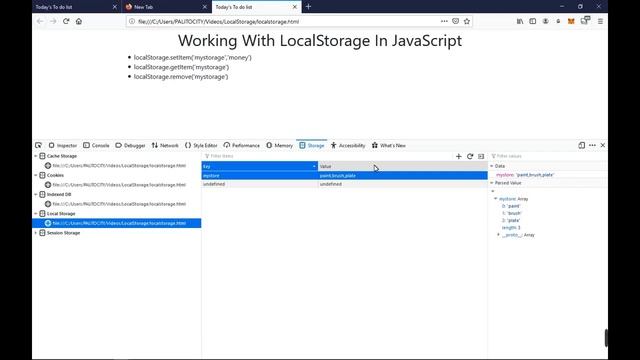The height and width of the screenshot is (360, 640).
Task: Click the Filter items input field
Action: tap(327, 156)
